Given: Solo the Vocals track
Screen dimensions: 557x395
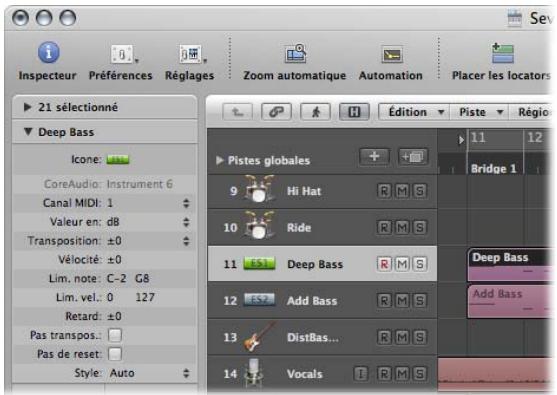Looking at the screenshot, I should click(x=420, y=374).
